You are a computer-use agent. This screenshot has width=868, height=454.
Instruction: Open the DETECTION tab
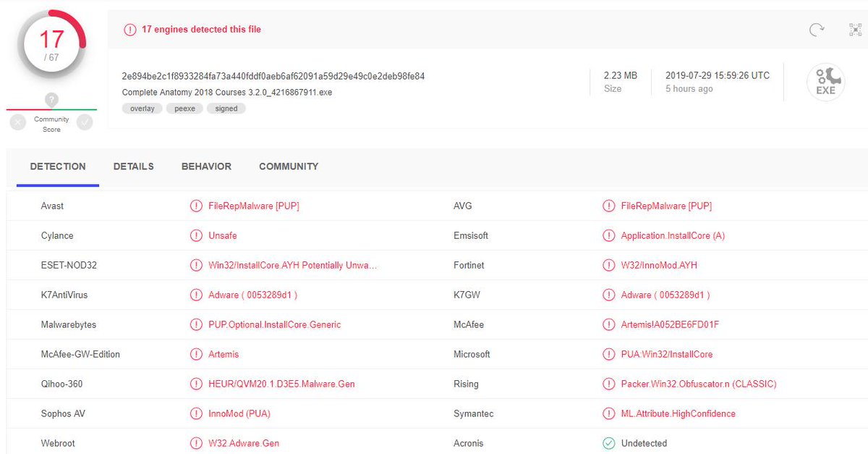click(x=58, y=167)
